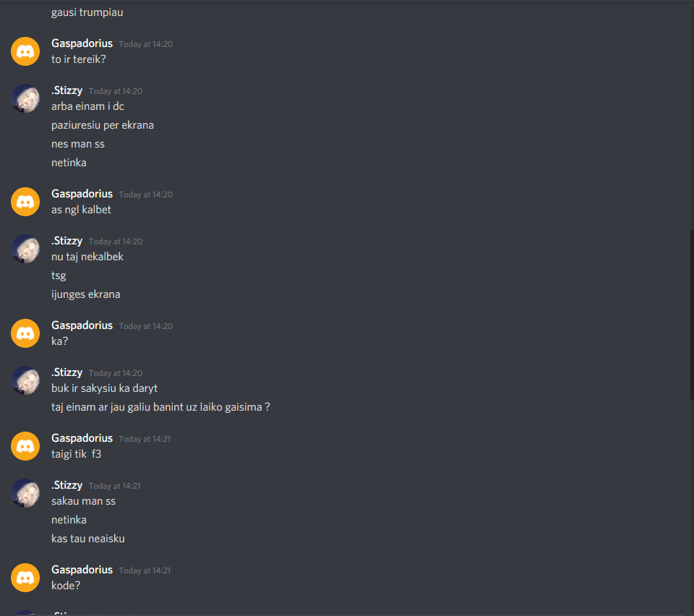The width and height of the screenshot is (694, 616).
Task: Click Gaspadorius avatar next to "kode?"
Action: [25, 578]
